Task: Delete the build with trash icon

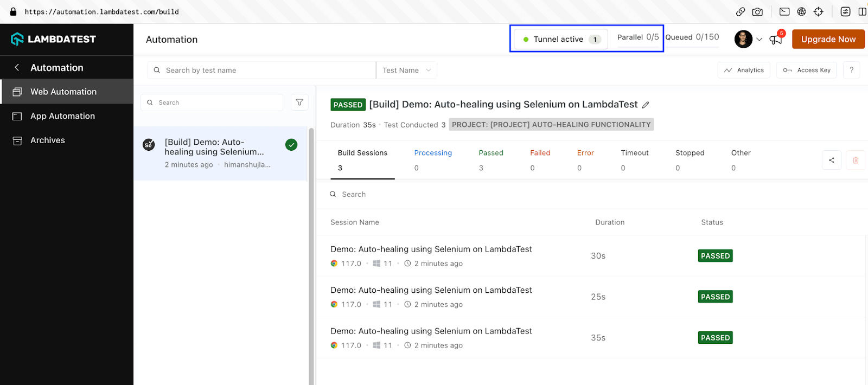Action: 856,160
